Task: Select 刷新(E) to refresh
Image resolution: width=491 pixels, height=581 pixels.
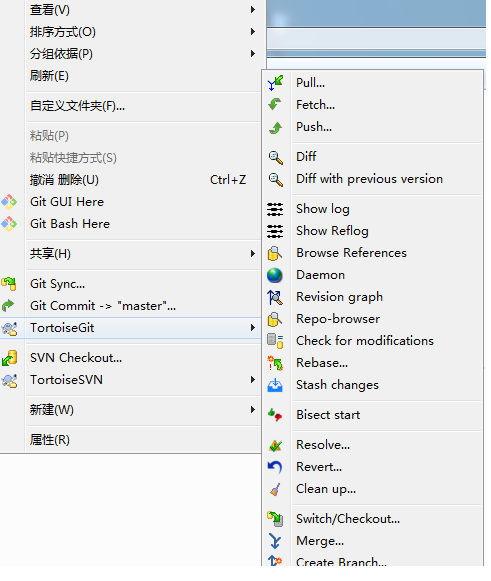Action: 130,76
